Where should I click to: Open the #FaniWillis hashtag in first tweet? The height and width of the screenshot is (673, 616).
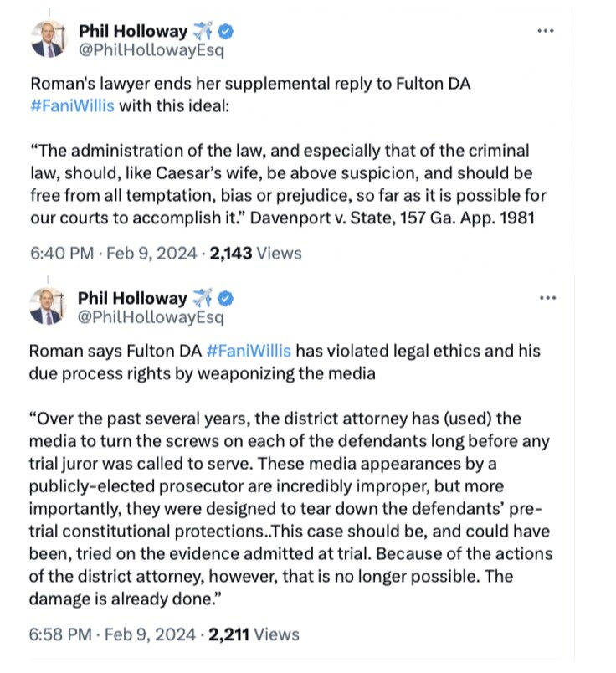(72, 105)
